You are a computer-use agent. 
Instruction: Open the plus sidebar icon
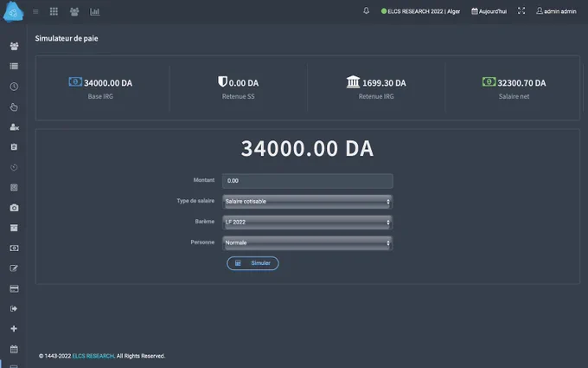coord(14,328)
